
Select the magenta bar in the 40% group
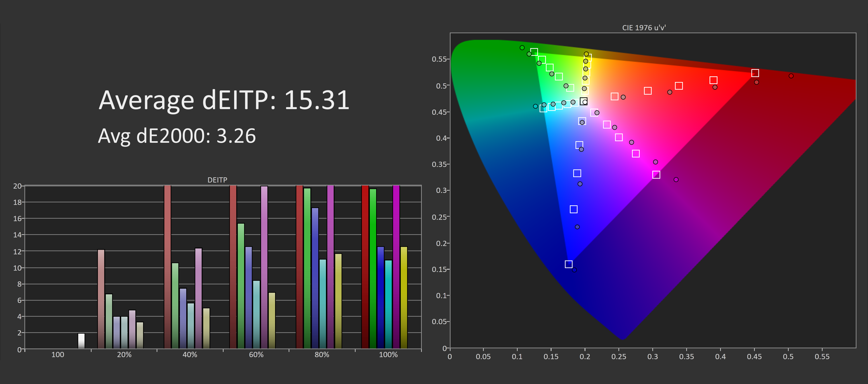coord(198,298)
